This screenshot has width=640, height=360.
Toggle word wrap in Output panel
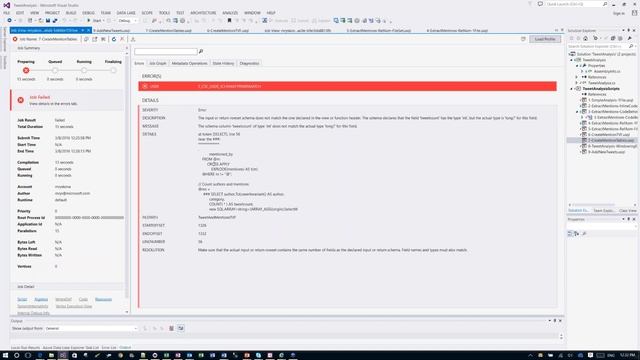click(x=181, y=328)
